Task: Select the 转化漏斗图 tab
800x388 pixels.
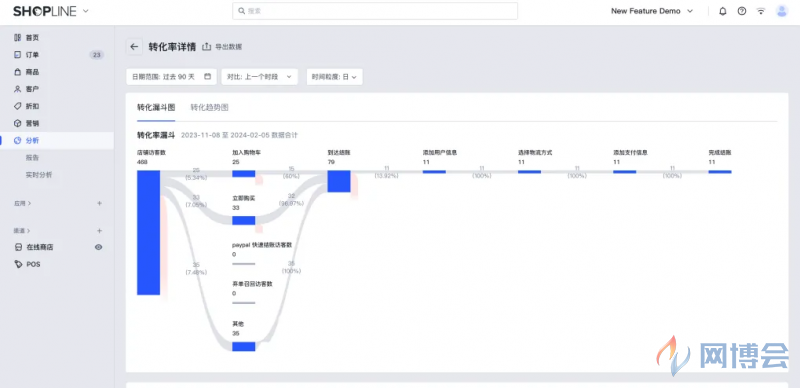Action: tap(156, 108)
